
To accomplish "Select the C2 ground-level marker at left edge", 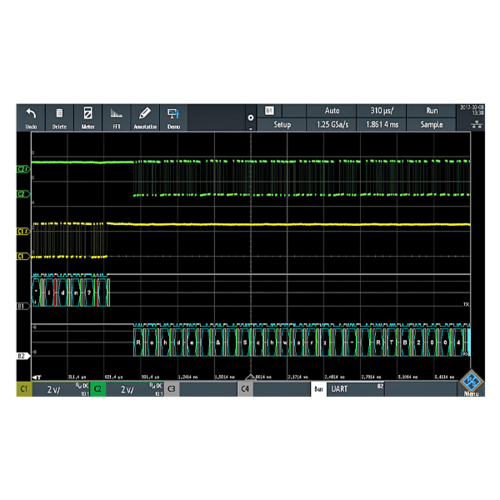I will (x=23, y=194).
